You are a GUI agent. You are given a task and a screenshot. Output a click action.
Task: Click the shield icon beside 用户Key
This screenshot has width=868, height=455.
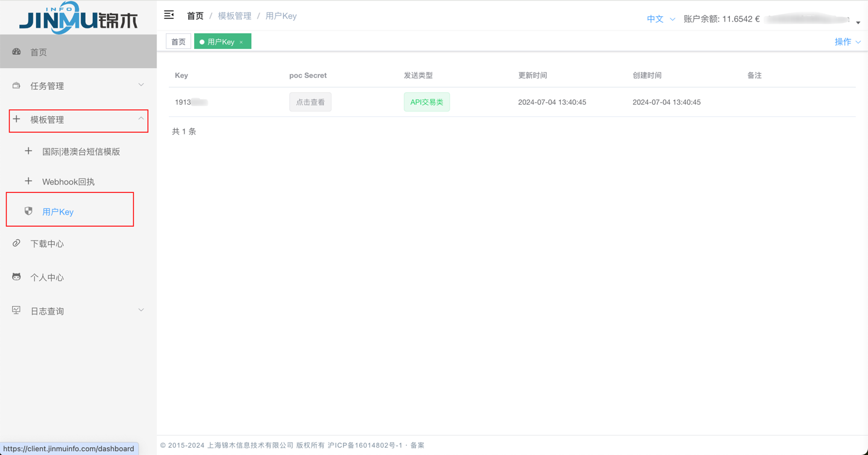[28, 212]
